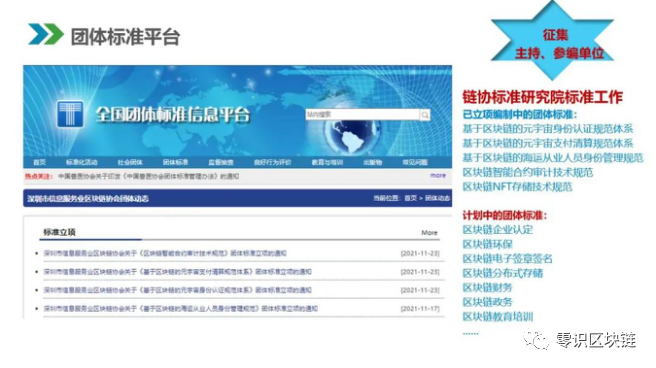Select the 标准立项 section tab
Screen dimensions: 656x368
click(59, 233)
